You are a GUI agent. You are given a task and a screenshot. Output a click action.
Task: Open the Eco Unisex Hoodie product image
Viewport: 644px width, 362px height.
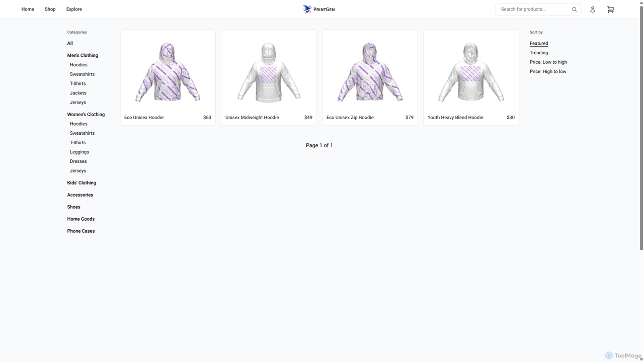point(168,71)
